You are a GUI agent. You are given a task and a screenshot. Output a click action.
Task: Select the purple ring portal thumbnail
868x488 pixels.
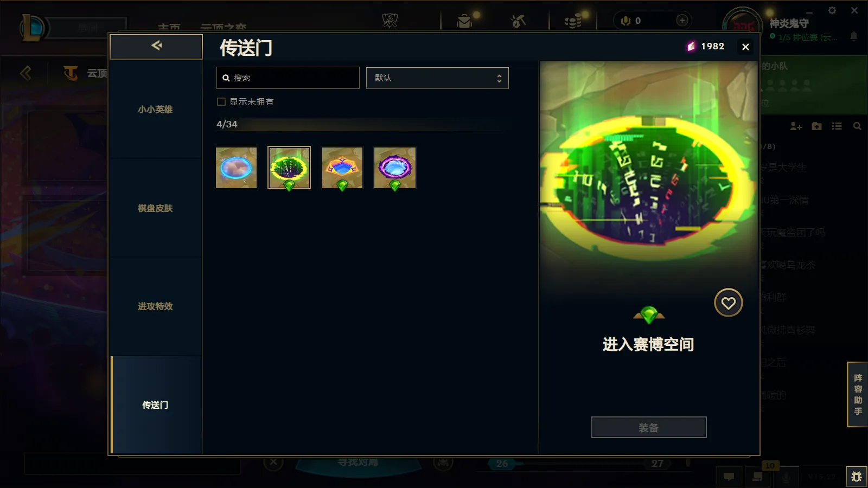395,168
